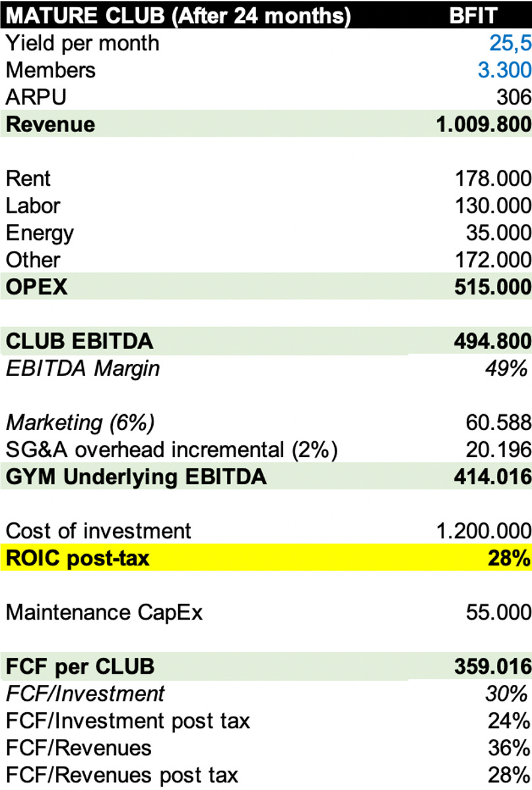Select 'SG&A overhead incremental (2%)' label
The width and height of the screenshot is (532, 790).
(x=171, y=450)
